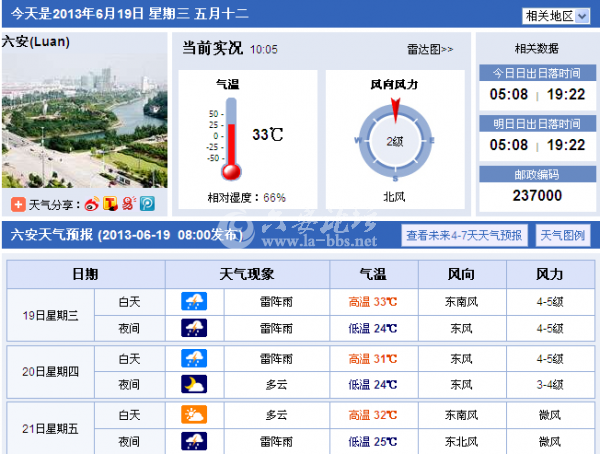Click the 风力 column header
The height and width of the screenshot is (454, 600).
(x=550, y=274)
